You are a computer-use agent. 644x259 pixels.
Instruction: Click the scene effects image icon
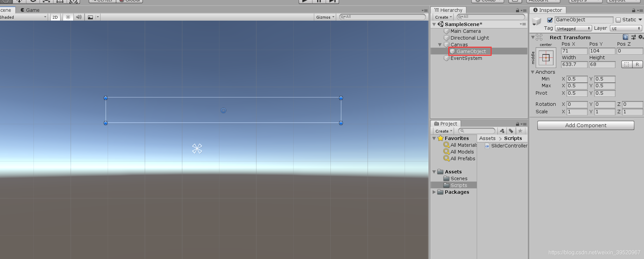90,17
